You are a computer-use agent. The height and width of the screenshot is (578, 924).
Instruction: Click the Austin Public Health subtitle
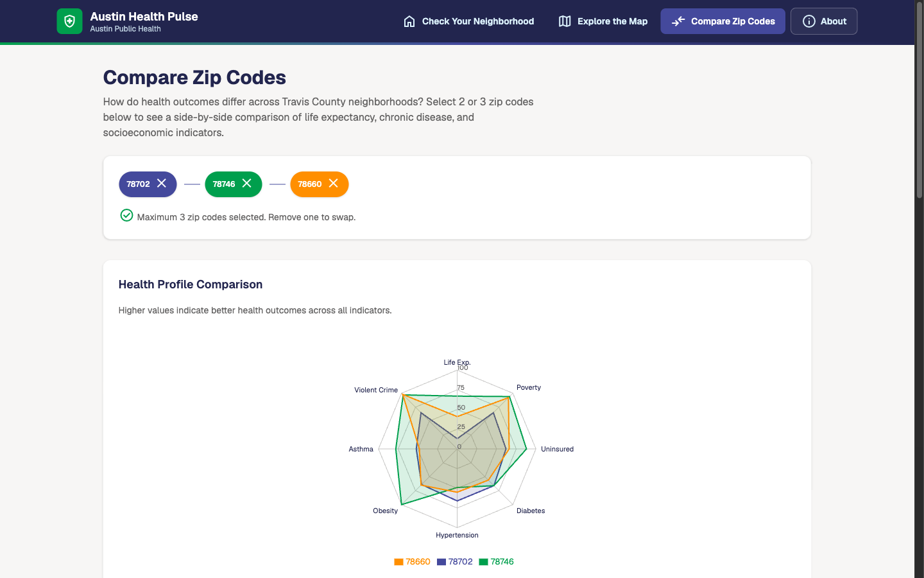pos(125,29)
